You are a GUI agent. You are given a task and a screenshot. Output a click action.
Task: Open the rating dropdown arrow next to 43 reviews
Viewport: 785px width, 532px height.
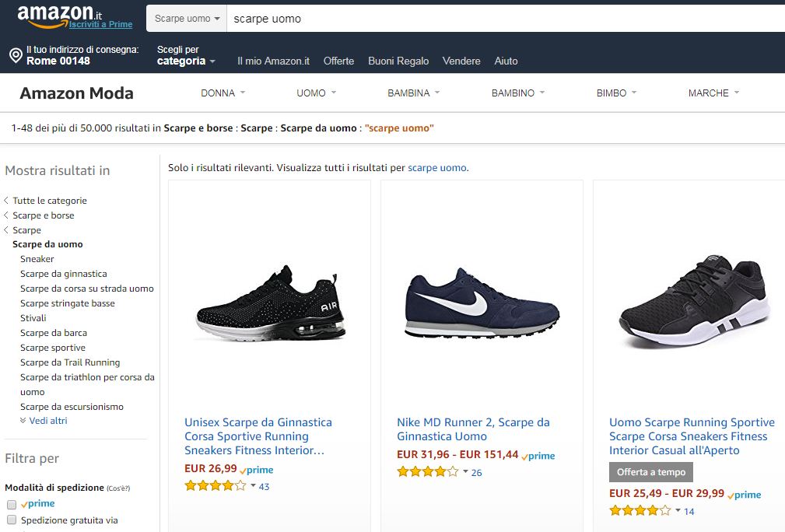coord(253,485)
